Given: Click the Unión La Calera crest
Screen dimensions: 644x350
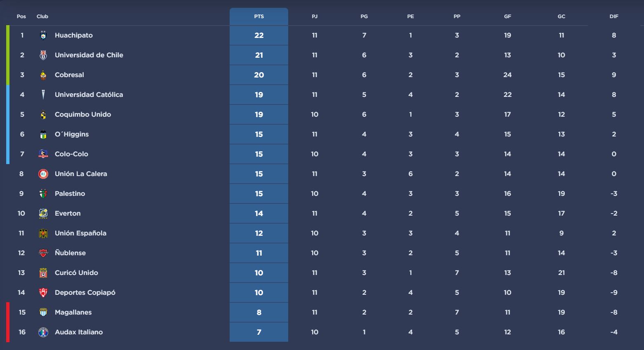Looking at the screenshot, I should click(43, 174).
